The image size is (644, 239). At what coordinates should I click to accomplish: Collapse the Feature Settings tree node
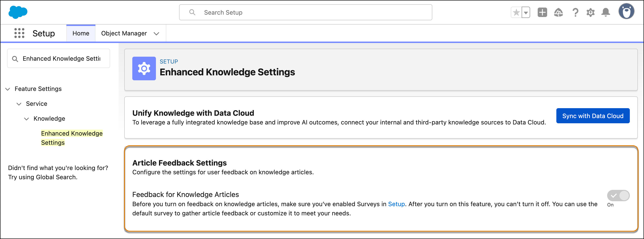tap(8, 89)
